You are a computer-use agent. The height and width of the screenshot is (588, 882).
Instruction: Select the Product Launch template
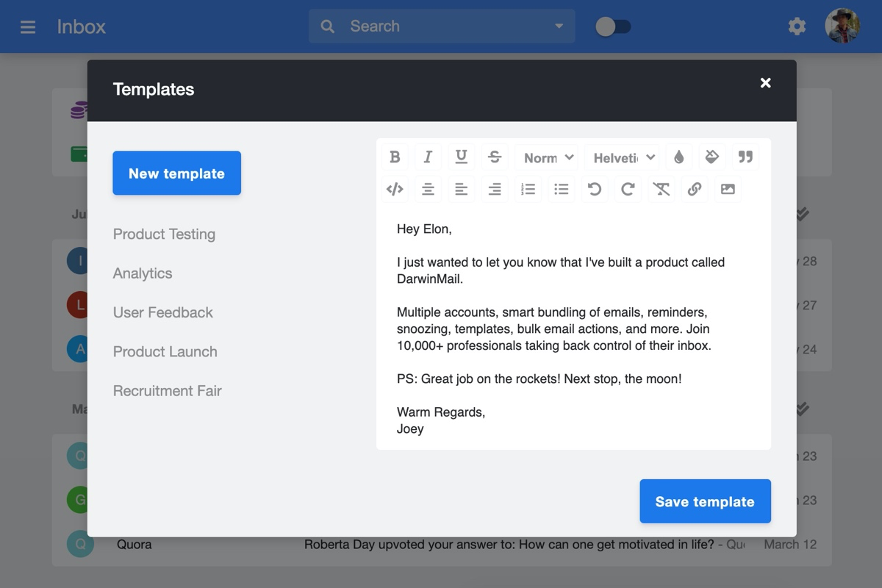pos(165,351)
